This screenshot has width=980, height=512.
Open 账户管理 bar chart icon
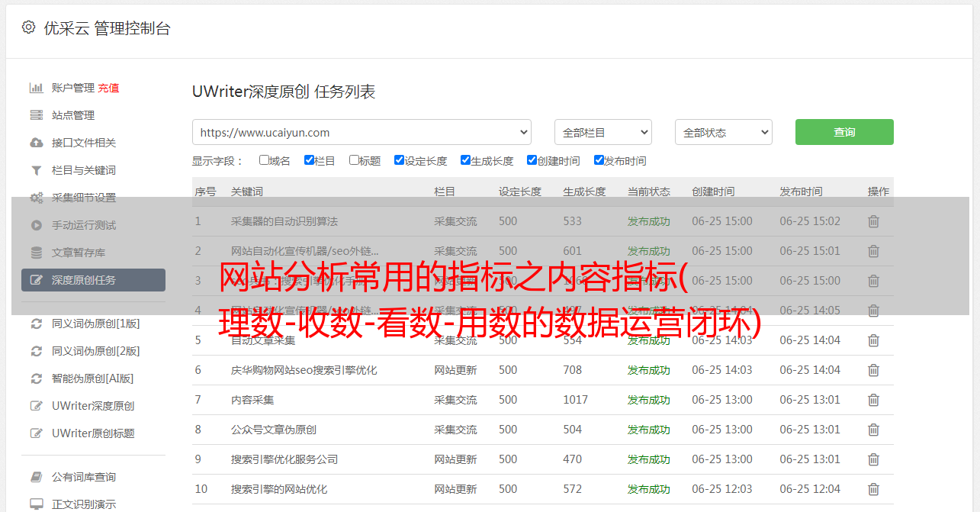click(x=36, y=88)
